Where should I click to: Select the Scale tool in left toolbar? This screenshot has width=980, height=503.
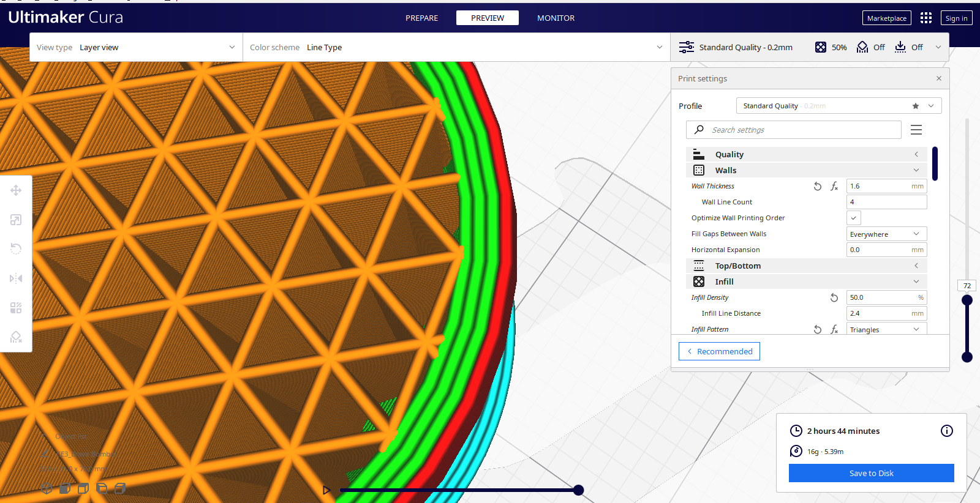pos(16,220)
